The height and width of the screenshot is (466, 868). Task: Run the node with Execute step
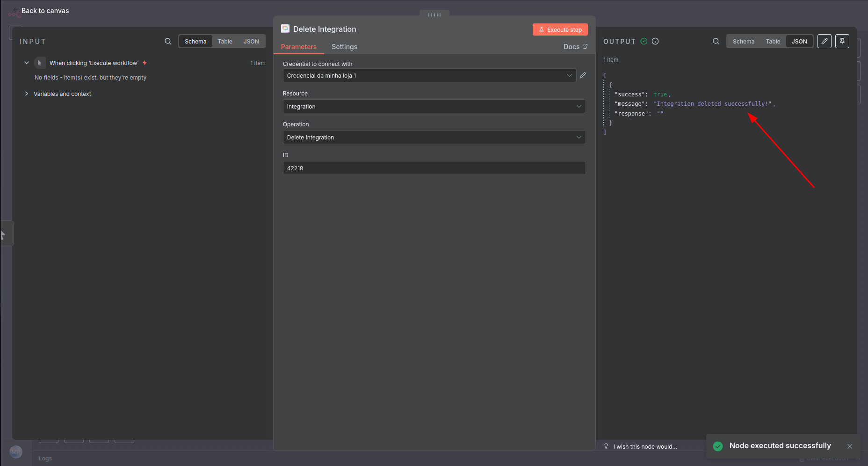tap(560, 29)
